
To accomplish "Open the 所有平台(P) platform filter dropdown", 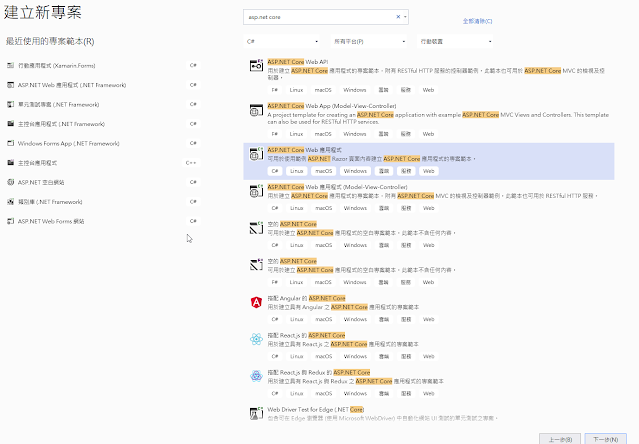I will 369,41.
